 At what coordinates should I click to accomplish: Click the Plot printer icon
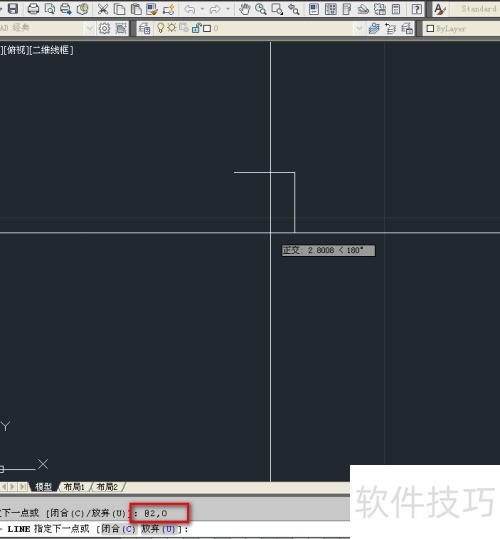pyautogui.click(x=33, y=9)
